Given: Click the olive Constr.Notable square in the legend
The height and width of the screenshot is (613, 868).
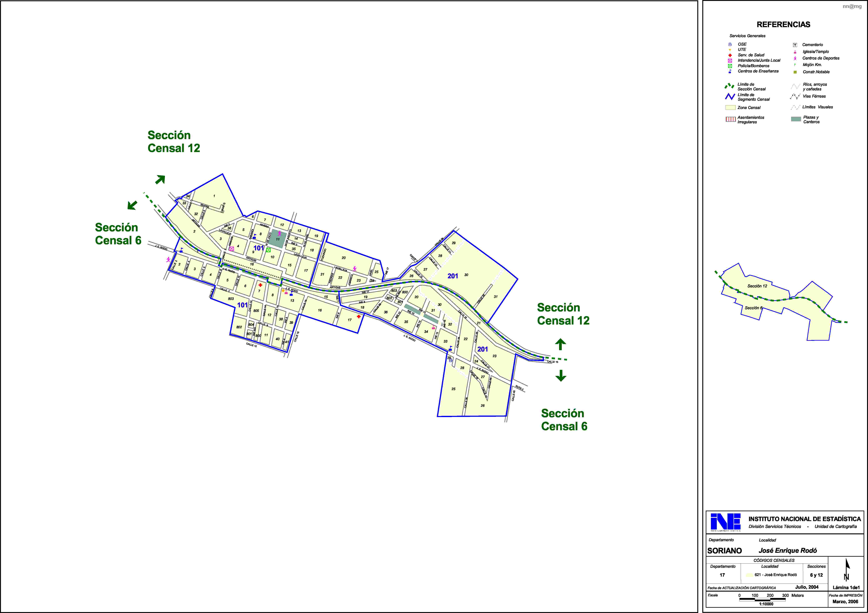Looking at the screenshot, I should pos(795,72).
